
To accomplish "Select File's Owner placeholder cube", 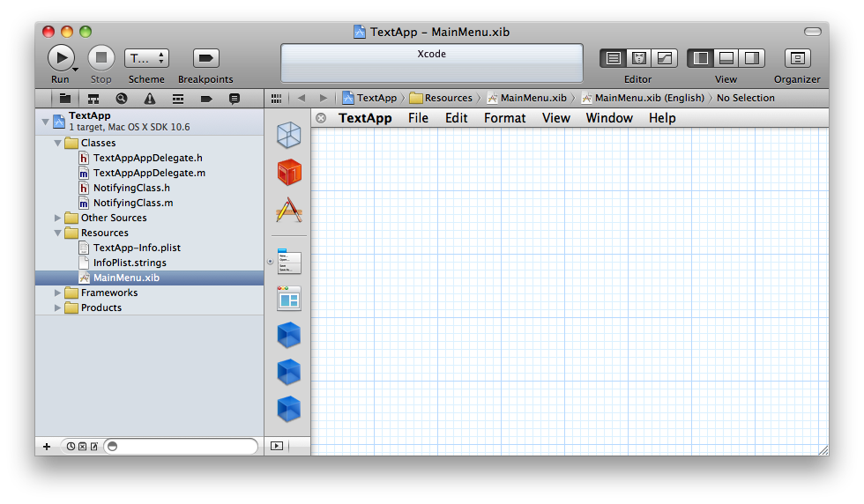I will [289, 135].
